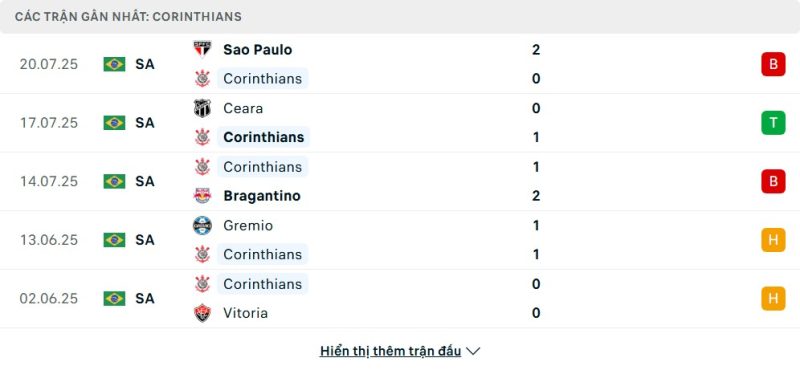Select the Ceara vs Corinthians match on 17.07.25
The width and height of the screenshot is (800, 374).
[400, 123]
